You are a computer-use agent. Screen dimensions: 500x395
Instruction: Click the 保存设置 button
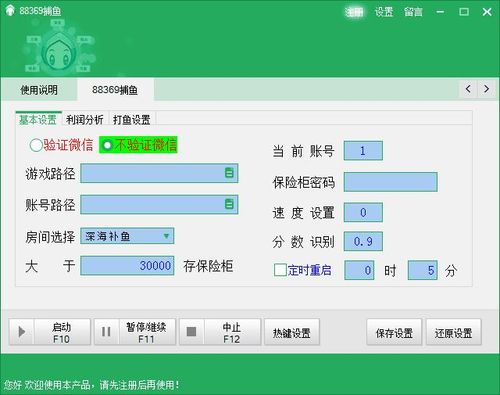click(394, 332)
